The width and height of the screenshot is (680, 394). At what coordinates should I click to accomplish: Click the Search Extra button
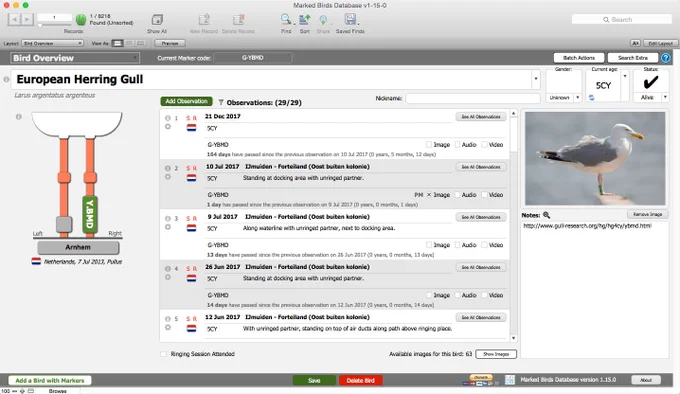(x=633, y=58)
